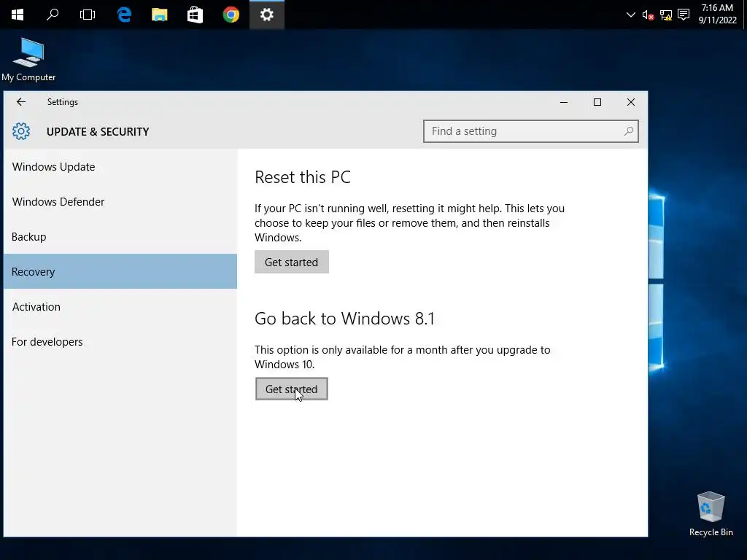The width and height of the screenshot is (747, 560).
Task: Click the Settings gear taskbar icon
Action: click(267, 15)
